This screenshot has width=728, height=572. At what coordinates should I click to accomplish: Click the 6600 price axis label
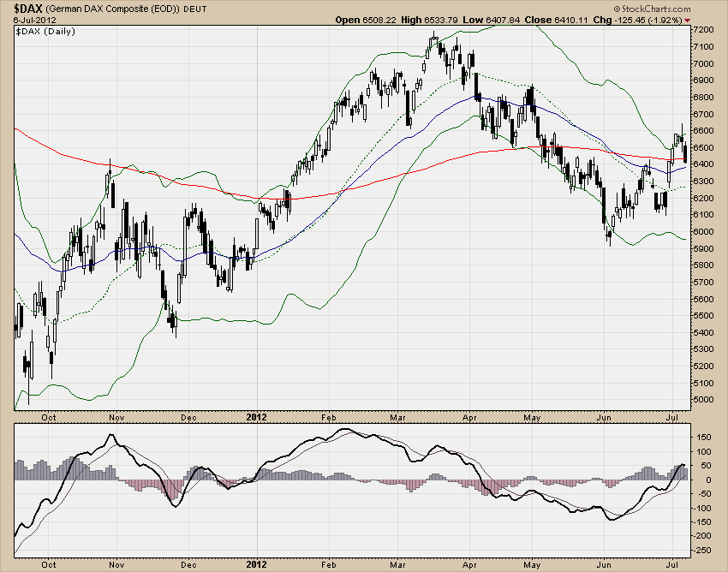point(703,131)
